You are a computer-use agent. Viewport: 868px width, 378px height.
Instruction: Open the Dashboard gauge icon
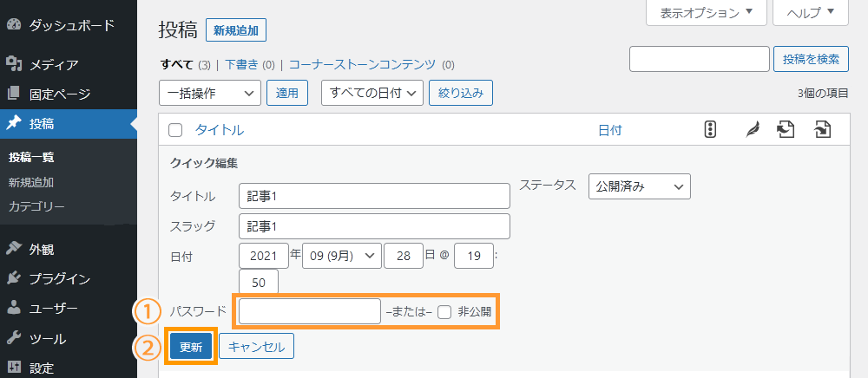[x=14, y=25]
